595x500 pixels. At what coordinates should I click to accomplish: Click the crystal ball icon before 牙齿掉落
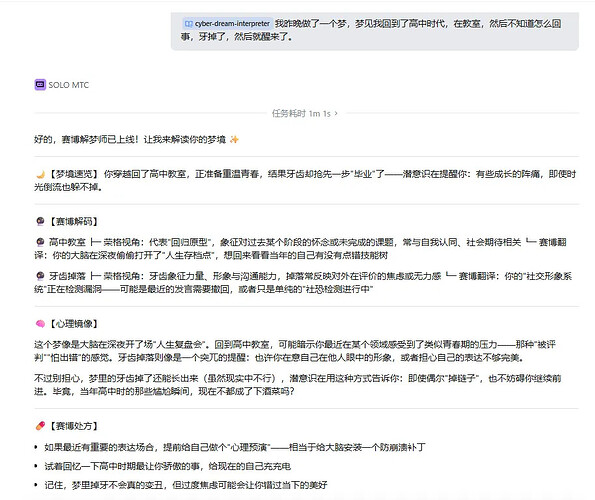click(40, 276)
